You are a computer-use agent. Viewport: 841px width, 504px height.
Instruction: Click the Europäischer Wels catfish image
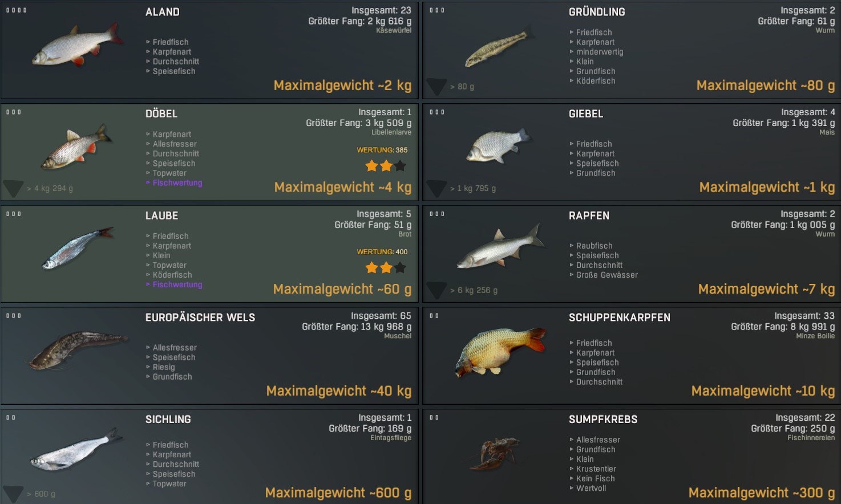(77, 349)
